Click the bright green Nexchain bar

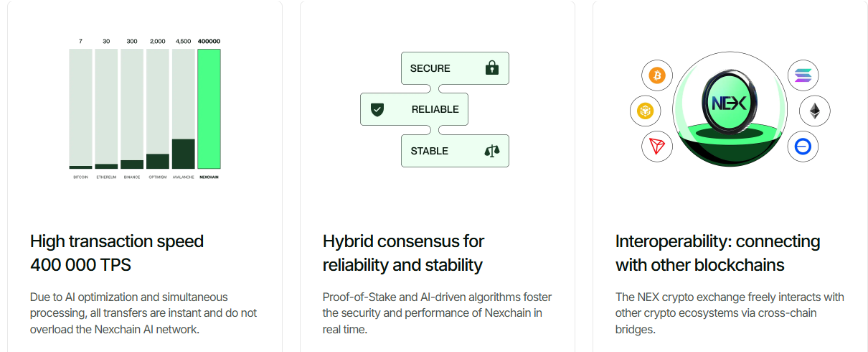click(209, 108)
